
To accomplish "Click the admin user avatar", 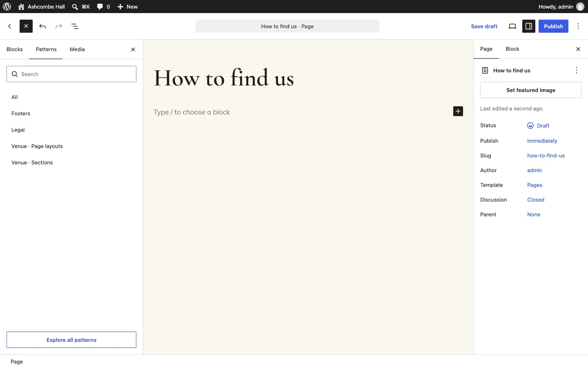I will (x=580, y=7).
